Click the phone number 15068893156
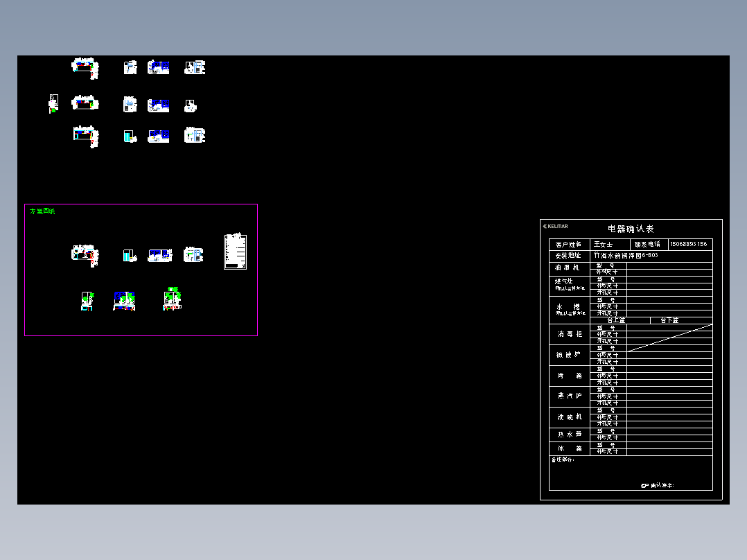 click(x=689, y=244)
